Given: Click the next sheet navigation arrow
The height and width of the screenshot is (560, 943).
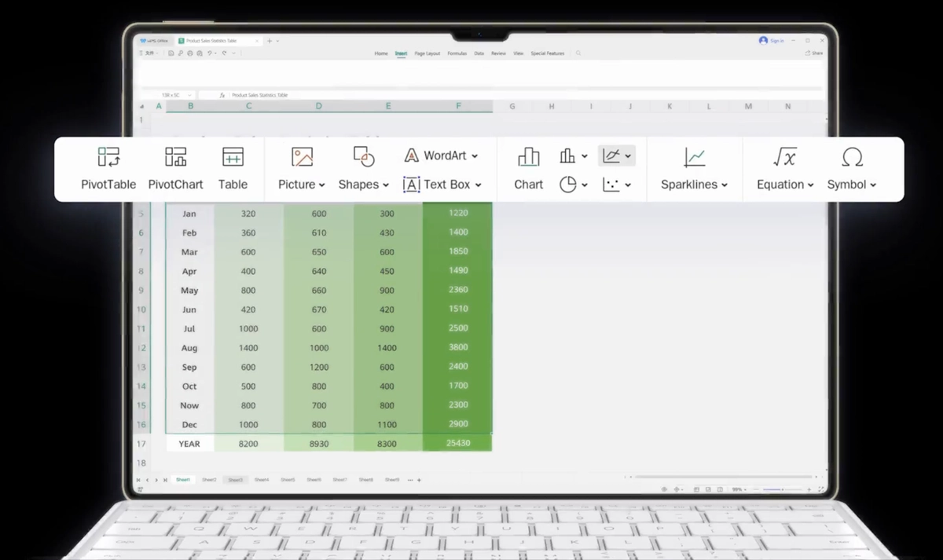Looking at the screenshot, I should click(156, 480).
